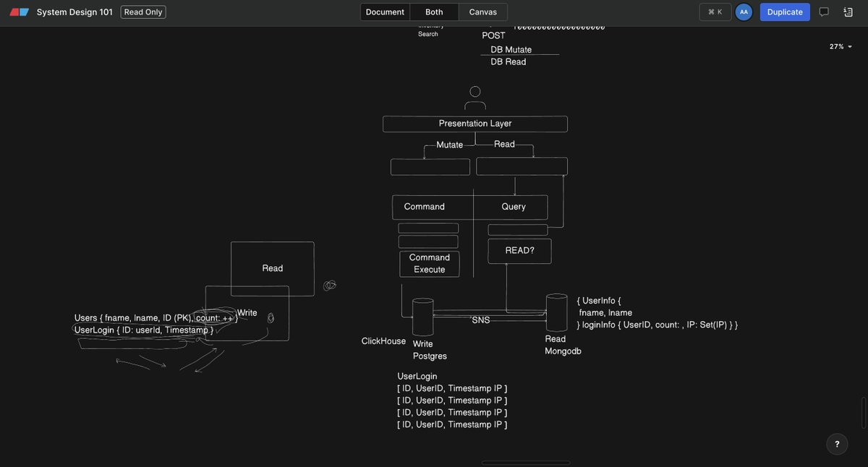The image size is (868, 467).
Task: Click the Mutate arrow label
Action: [449, 145]
